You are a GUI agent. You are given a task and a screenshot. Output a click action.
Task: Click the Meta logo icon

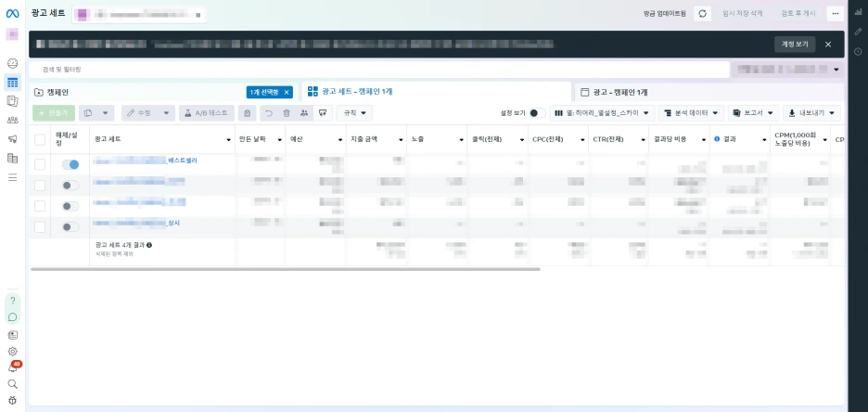tap(12, 13)
